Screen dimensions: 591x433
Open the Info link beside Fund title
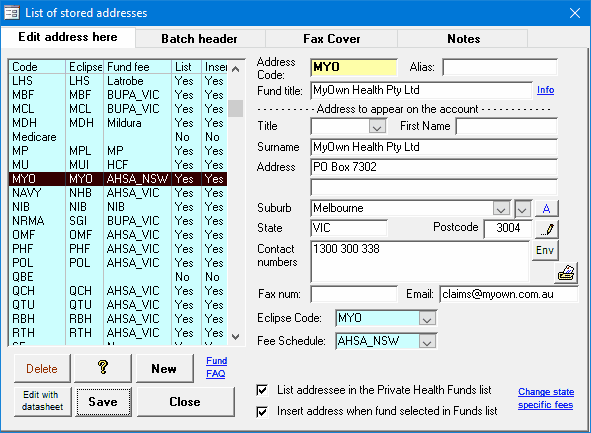pyautogui.click(x=545, y=90)
